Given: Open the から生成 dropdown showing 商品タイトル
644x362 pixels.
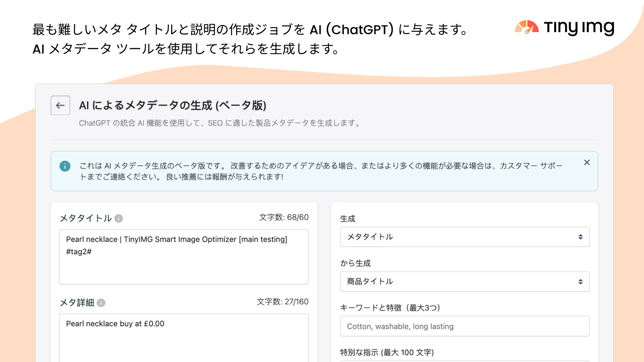Looking at the screenshot, I should point(465,282).
